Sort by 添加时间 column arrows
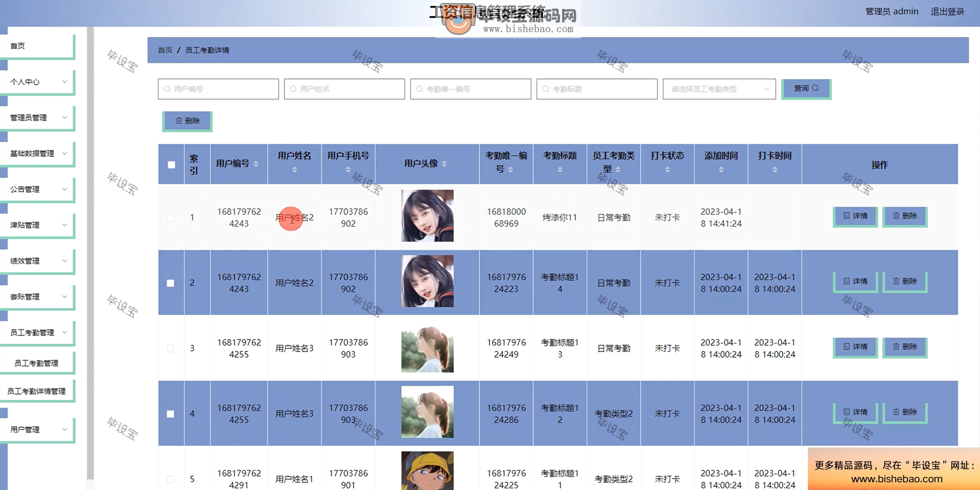This screenshot has height=490, width=980. coord(721,170)
